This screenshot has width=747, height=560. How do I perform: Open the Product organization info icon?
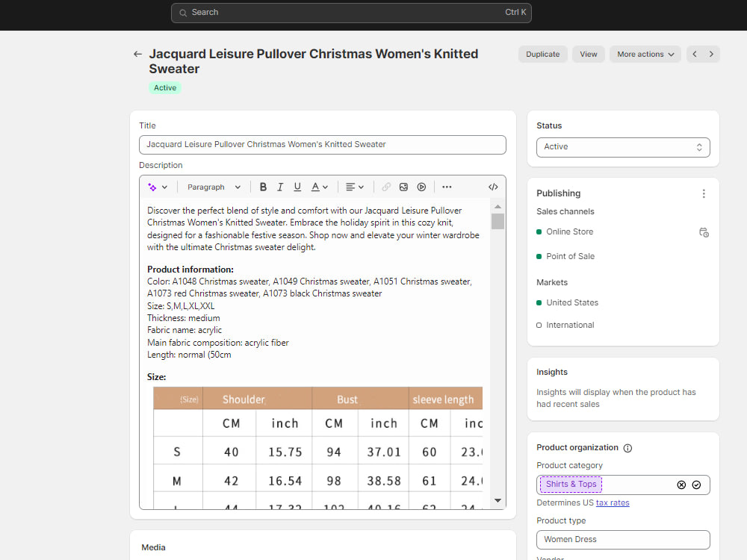coord(628,448)
